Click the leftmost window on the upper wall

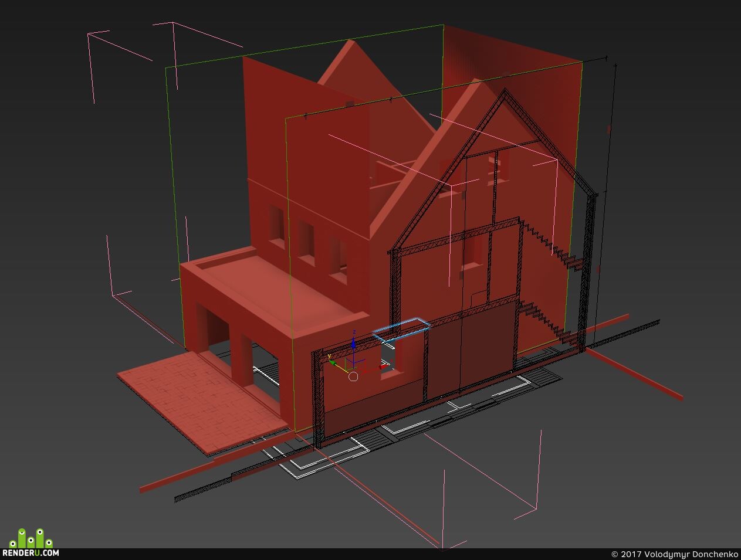click(x=276, y=224)
